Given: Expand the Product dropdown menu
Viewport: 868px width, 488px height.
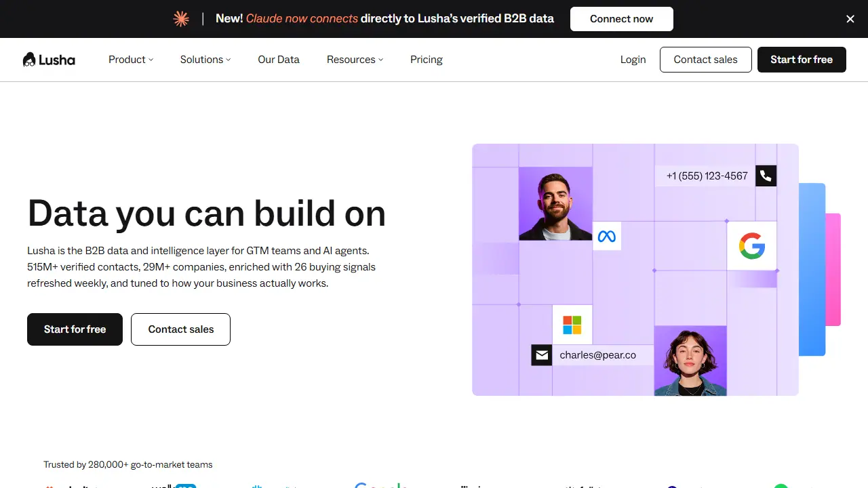Looking at the screenshot, I should [x=131, y=60].
